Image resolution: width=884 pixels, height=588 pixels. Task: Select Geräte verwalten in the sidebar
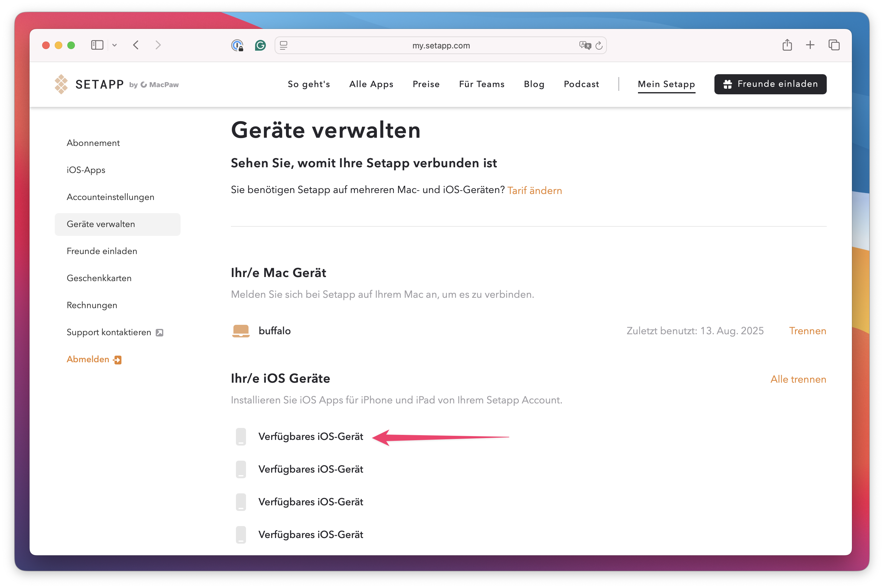click(x=117, y=224)
